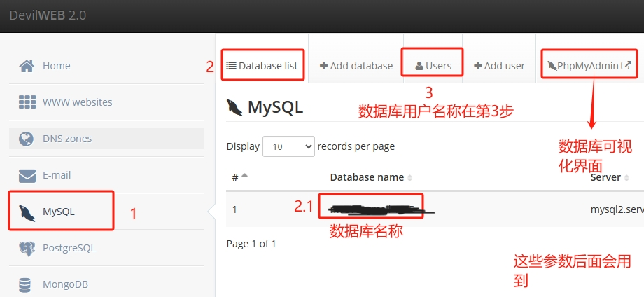Click the dolphin icon before PhpMyAdmin
The width and height of the screenshot is (644, 297).
(x=552, y=66)
